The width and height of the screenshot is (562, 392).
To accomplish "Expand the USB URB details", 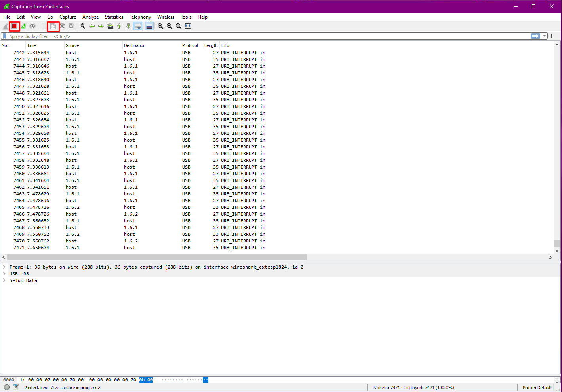I will click(4, 274).
